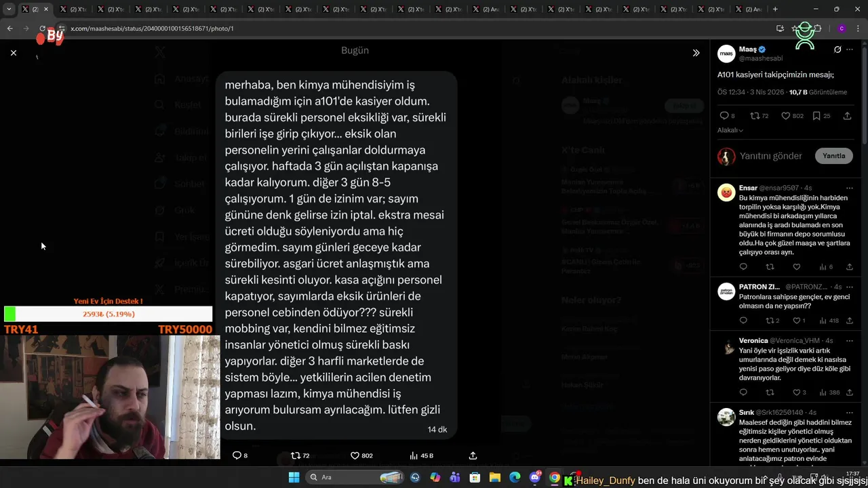Open more menu on PATRON ZI reply
The width and height of the screenshot is (868, 488).
pyautogui.click(x=849, y=287)
